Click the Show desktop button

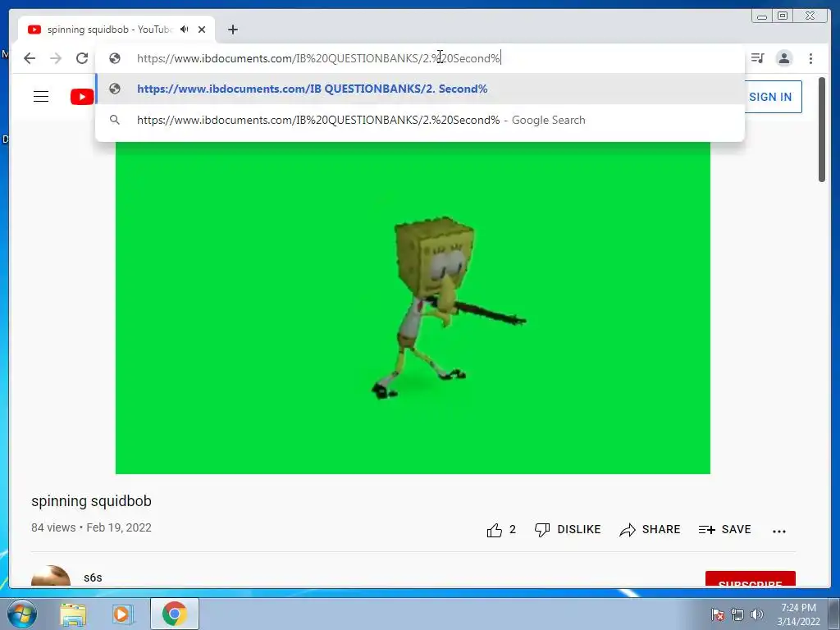pyautogui.click(x=834, y=614)
